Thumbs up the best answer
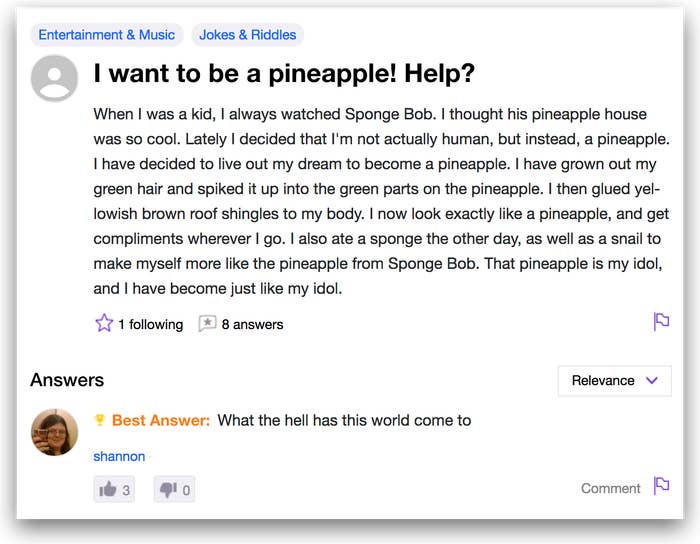This screenshot has width=700, height=544. tap(114, 490)
